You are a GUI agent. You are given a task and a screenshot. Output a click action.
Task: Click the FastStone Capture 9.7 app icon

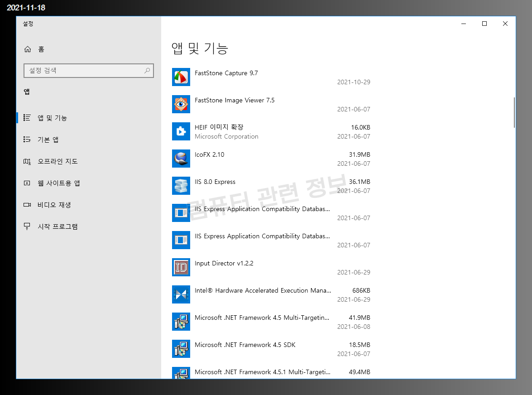click(x=181, y=77)
